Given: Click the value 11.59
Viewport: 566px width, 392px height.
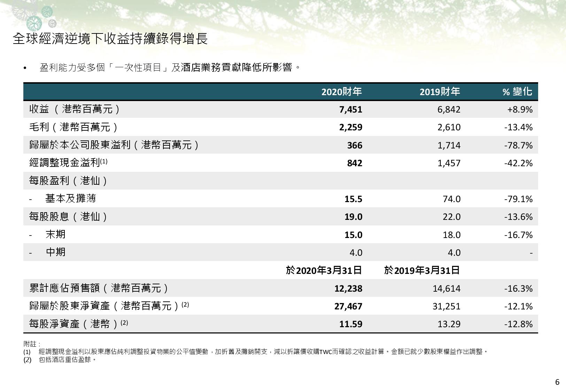Looking at the screenshot, I should point(351,324).
